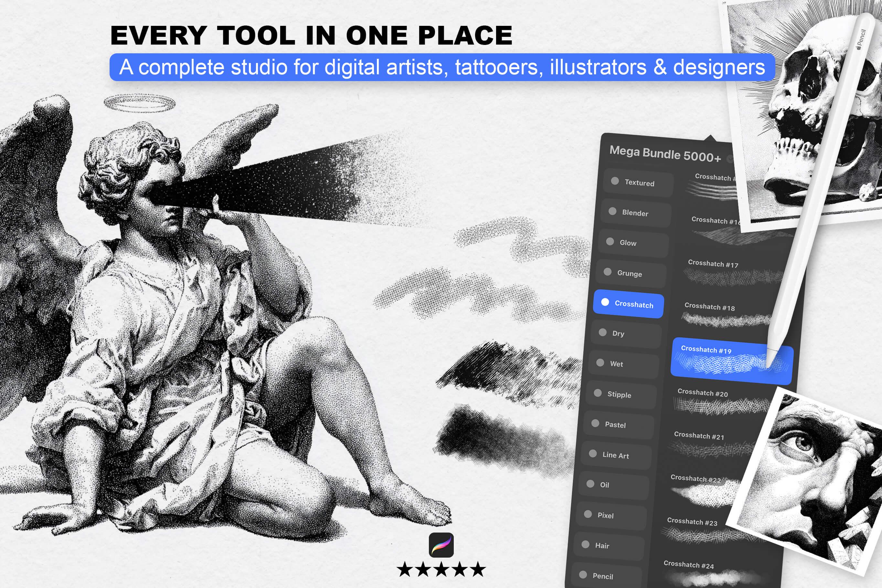Open the Line Art brush set
882x588 pixels.
pyautogui.click(x=616, y=455)
